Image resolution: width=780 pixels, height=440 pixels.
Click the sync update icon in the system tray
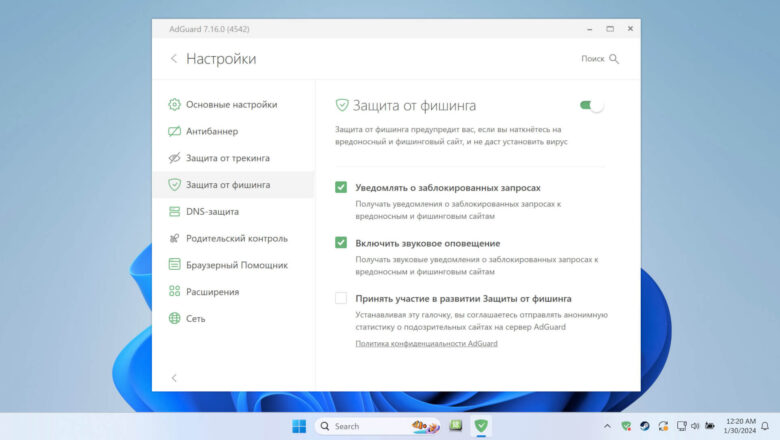pos(663,426)
